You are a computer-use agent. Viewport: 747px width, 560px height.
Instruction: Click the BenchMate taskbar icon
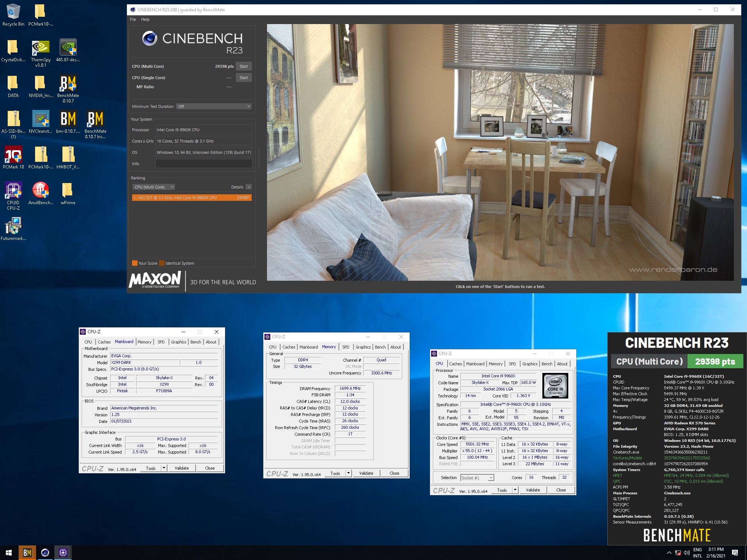pos(27,553)
